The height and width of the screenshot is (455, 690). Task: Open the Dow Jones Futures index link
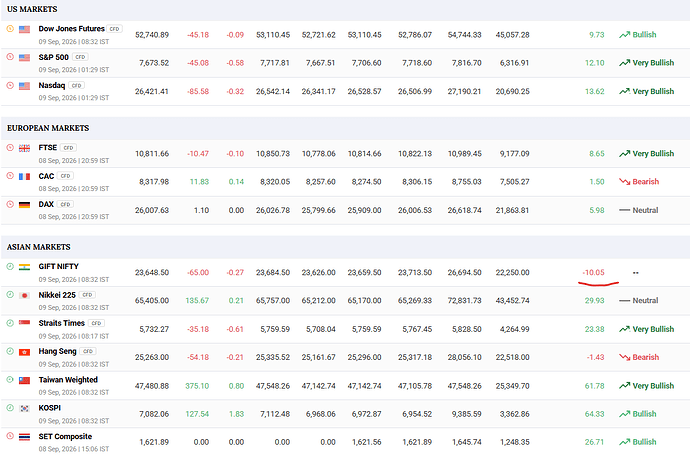71,29
